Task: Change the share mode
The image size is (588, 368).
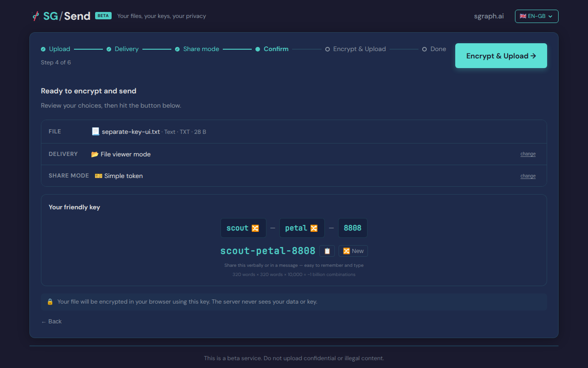Action: tap(528, 176)
